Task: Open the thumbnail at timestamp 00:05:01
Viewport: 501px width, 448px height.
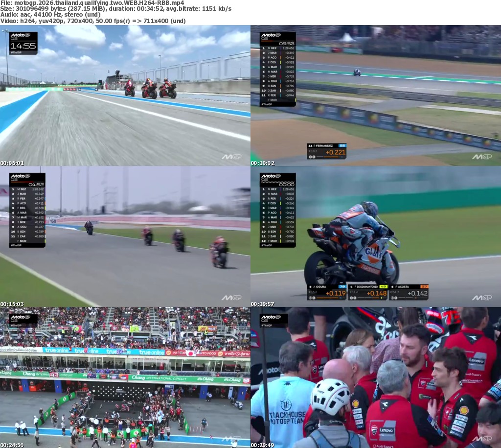Action: [x=125, y=95]
